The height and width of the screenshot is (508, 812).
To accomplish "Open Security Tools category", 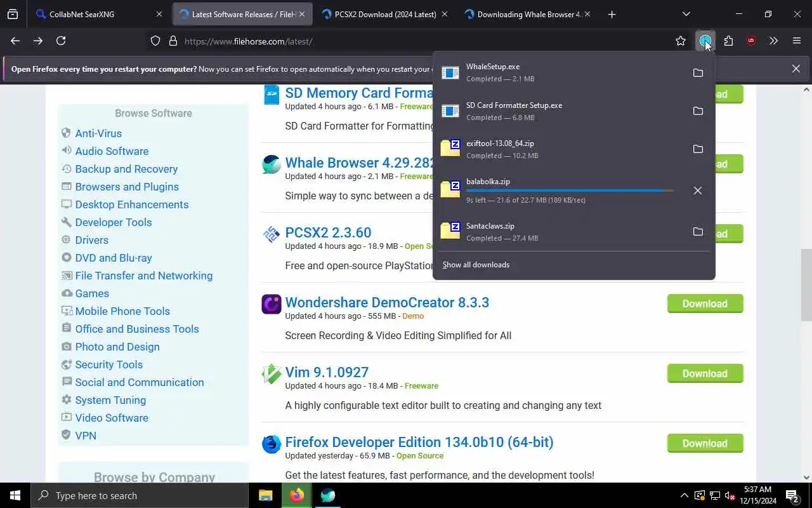I will click(108, 364).
